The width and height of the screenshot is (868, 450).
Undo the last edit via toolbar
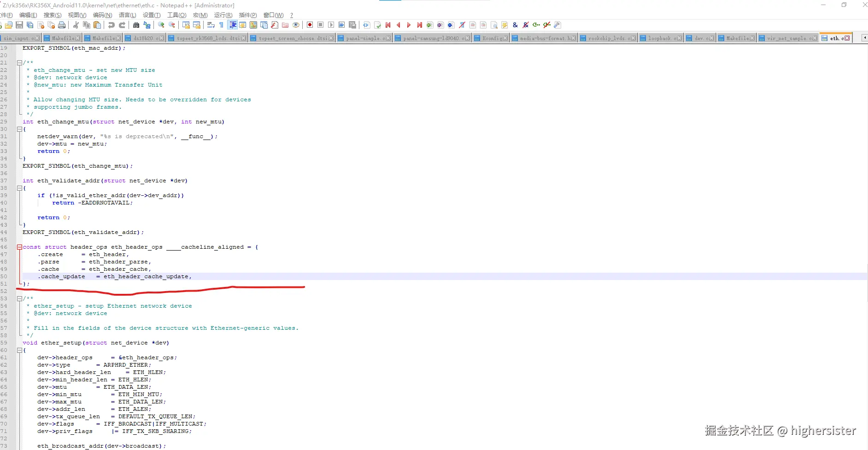111,25
